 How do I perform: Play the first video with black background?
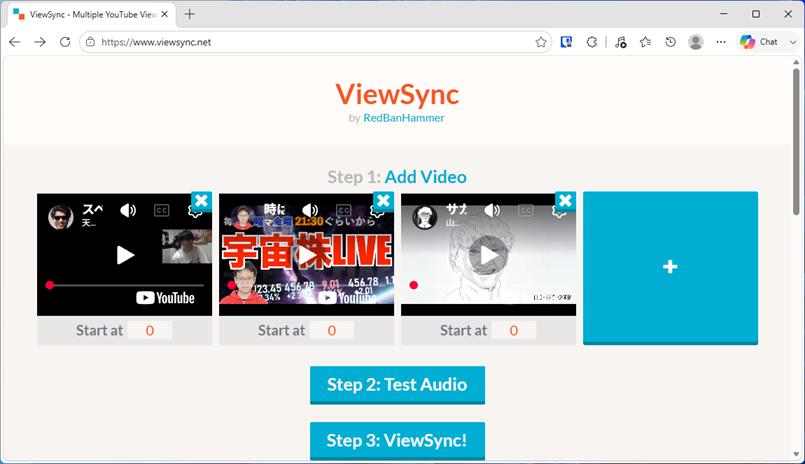coord(125,255)
